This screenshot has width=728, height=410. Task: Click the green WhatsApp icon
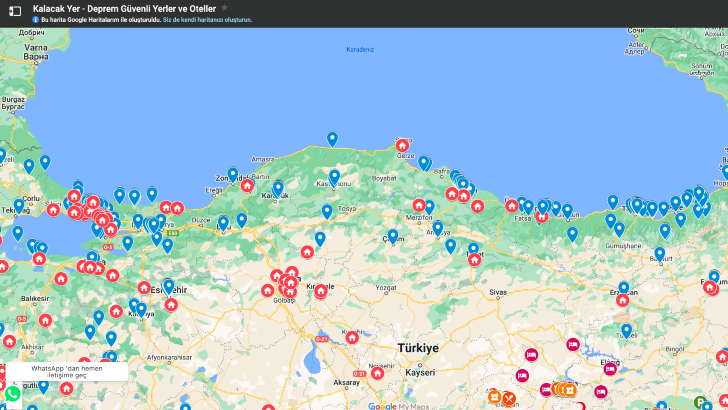pyautogui.click(x=12, y=394)
